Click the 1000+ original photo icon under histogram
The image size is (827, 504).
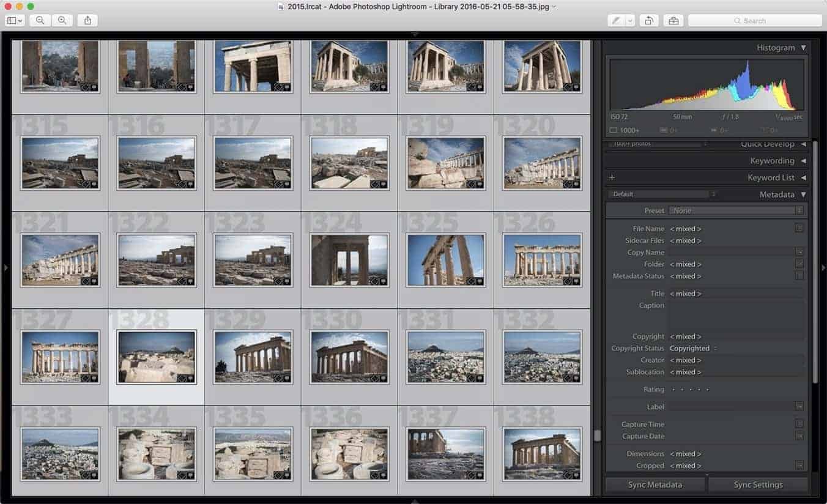[614, 130]
